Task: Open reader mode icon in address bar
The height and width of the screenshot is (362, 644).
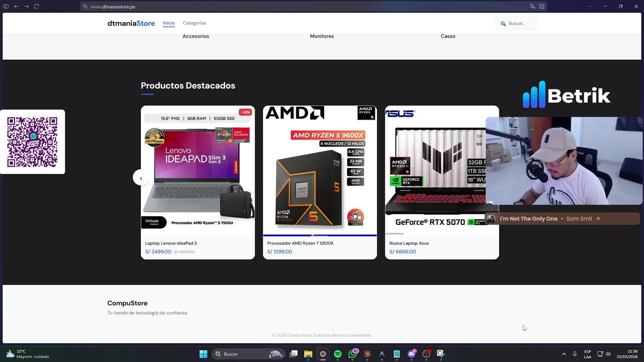Action: point(541,7)
